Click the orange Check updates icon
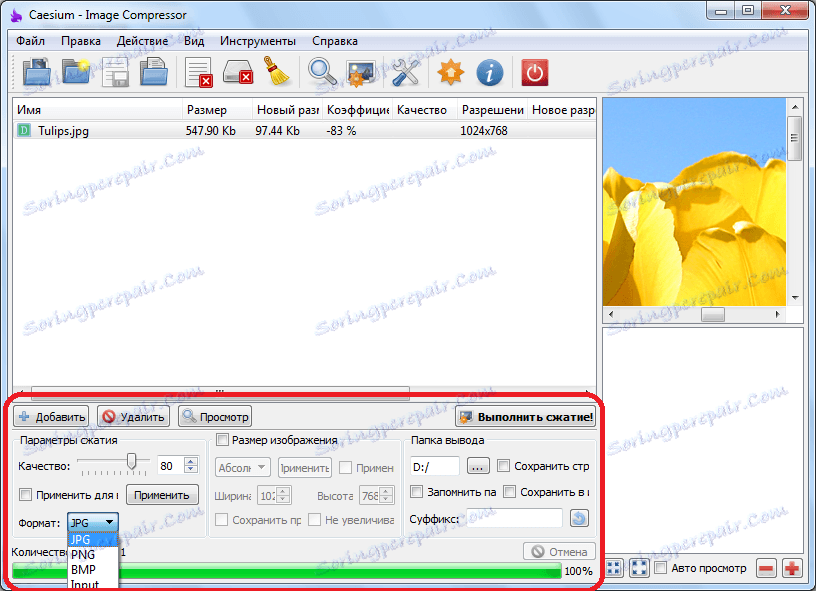Screen dimensions: 816x591 tap(450, 72)
